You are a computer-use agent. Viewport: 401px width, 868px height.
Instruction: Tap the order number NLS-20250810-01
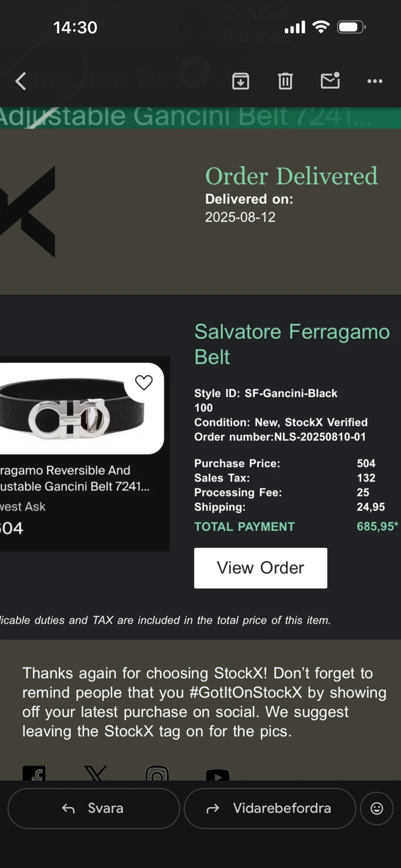[320, 437]
